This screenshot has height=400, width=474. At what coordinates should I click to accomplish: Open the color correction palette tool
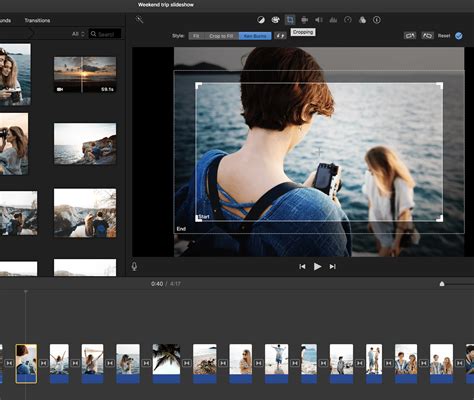275,20
